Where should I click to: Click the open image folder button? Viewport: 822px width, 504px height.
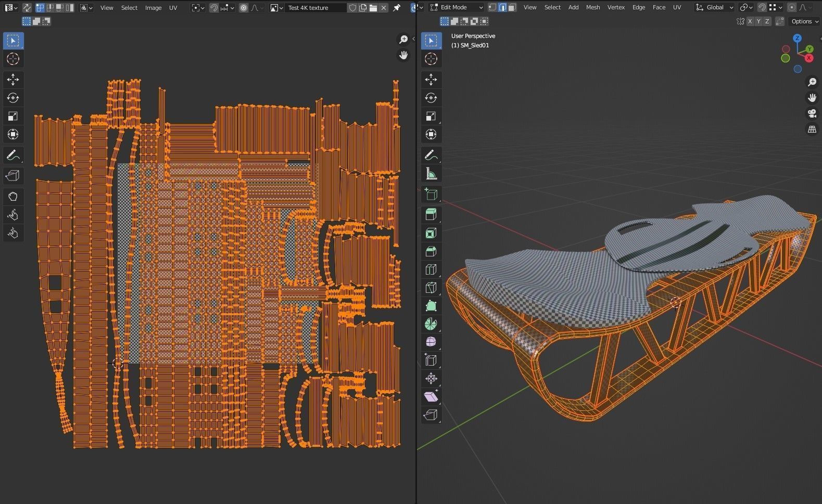pos(373,8)
